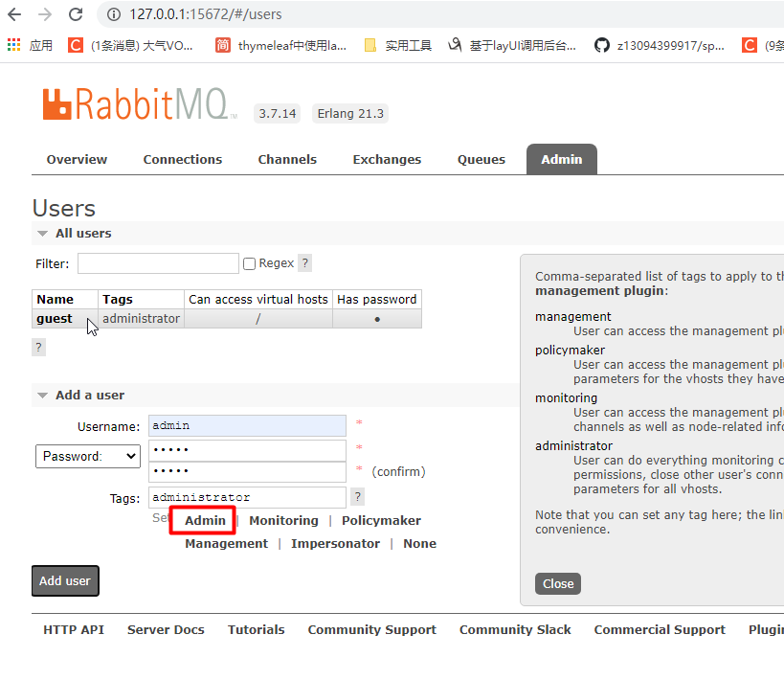Click the Erlang 21.3 version badge
This screenshot has height=680, width=784.
(350, 114)
